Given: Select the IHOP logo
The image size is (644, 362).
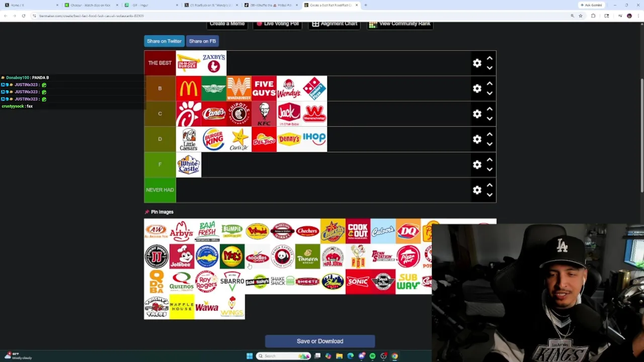Looking at the screenshot, I should click(314, 139).
